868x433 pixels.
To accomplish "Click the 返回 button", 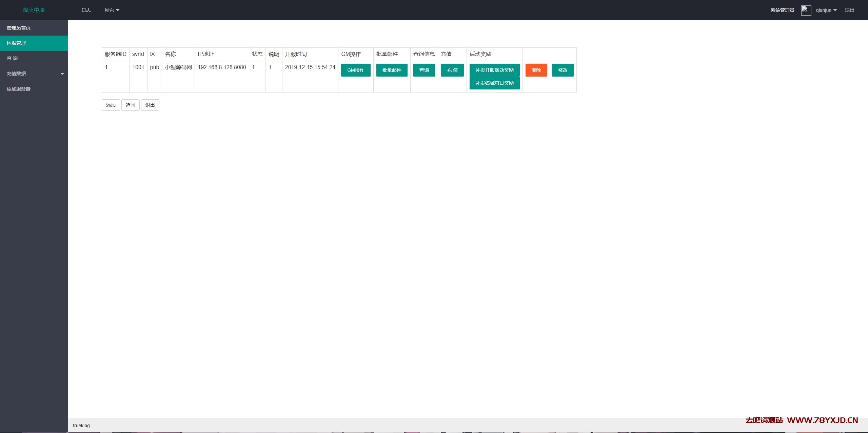I will click(x=131, y=105).
